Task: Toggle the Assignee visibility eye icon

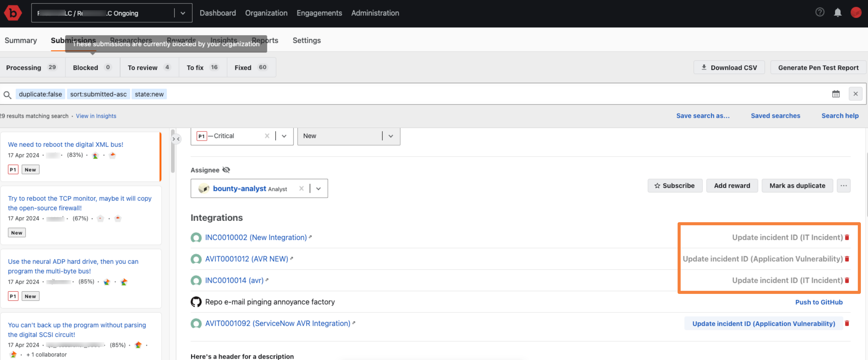Action: pos(226,170)
